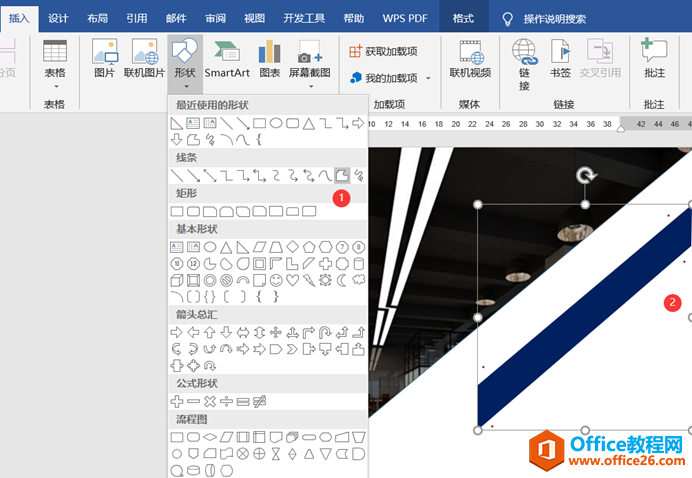The width and height of the screenshot is (692, 478).
Task: Click the top-left sizing handle of shape
Action: 478,204
